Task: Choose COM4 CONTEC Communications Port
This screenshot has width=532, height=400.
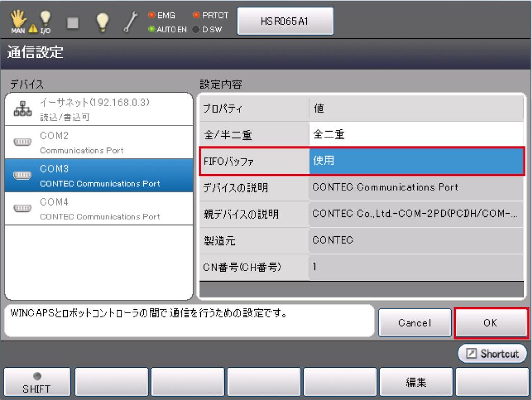Action: point(99,209)
